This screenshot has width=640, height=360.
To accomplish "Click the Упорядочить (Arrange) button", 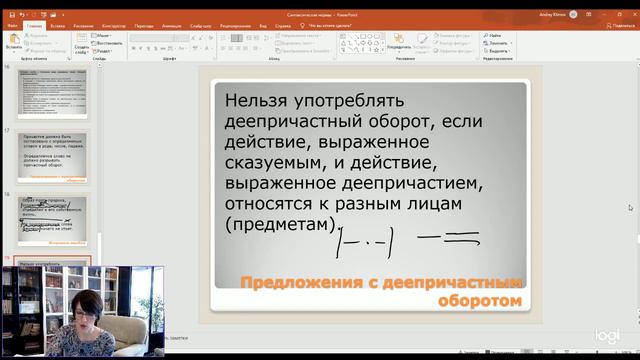I will click(x=398, y=43).
